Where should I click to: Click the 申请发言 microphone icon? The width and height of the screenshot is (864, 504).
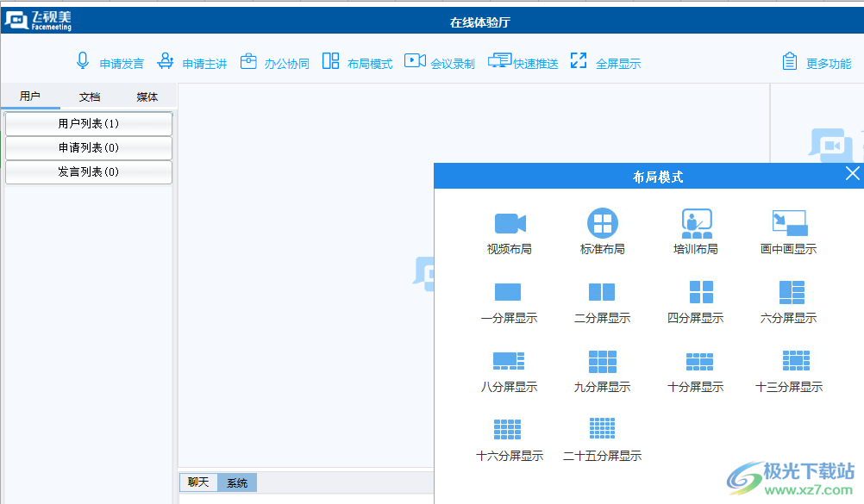point(84,61)
